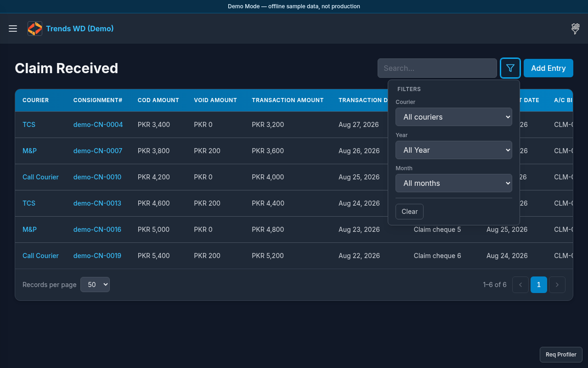Click M&P courier in demo-CN-0007 row
The image size is (588, 368).
[x=29, y=151]
